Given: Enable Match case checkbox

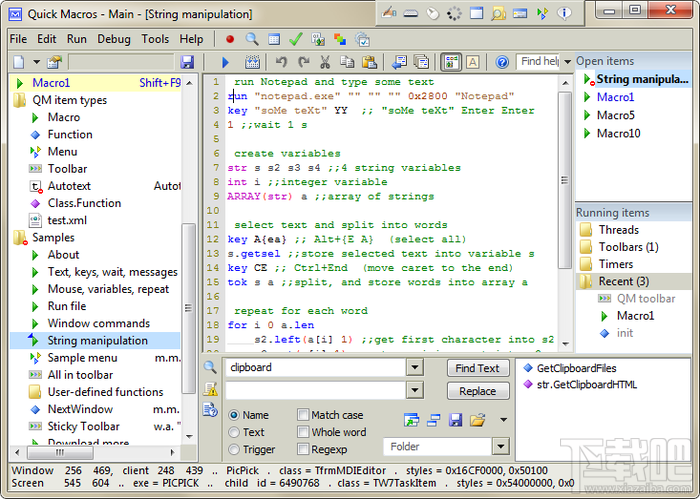Looking at the screenshot, I should pyautogui.click(x=303, y=415).
